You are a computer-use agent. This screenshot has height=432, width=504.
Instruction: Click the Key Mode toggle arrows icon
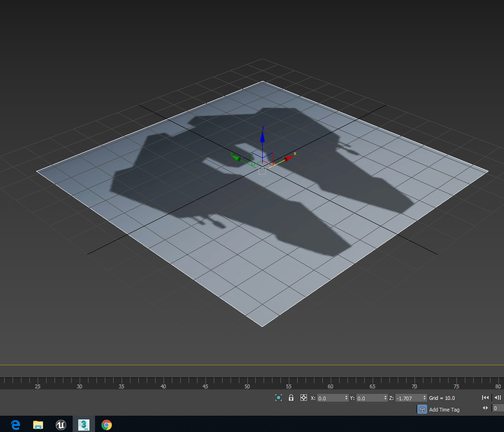(485, 408)
